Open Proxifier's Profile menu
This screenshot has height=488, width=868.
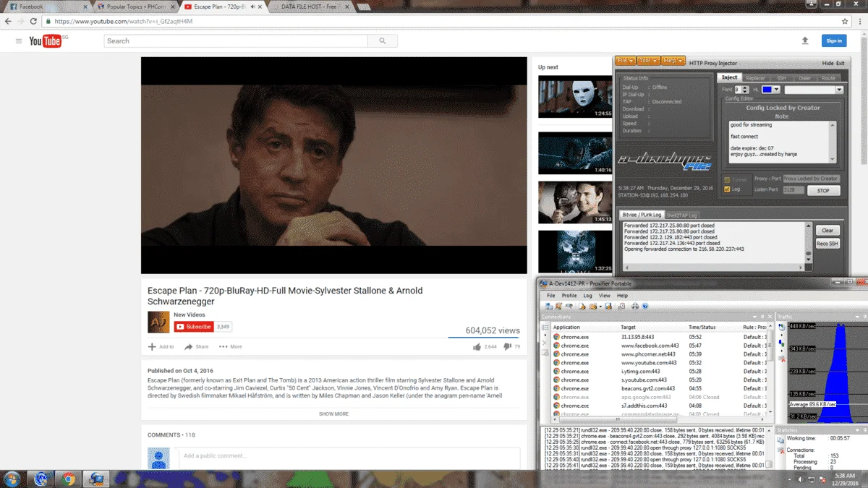[569, 296]
